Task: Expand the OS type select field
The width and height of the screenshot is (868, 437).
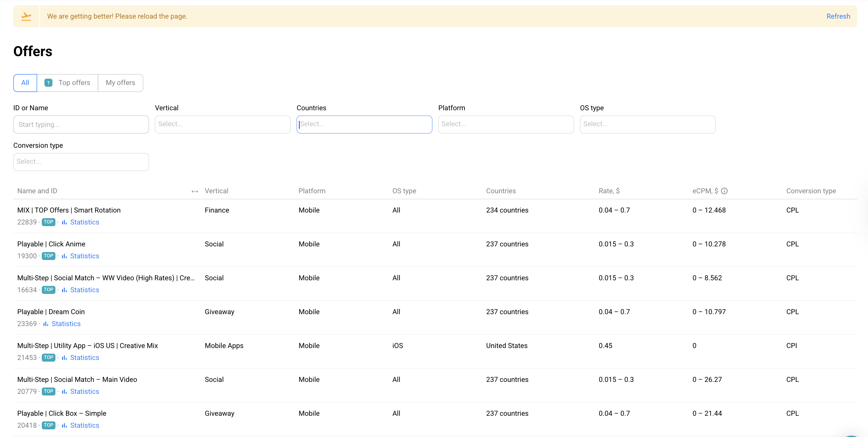Action: [647, 124]
